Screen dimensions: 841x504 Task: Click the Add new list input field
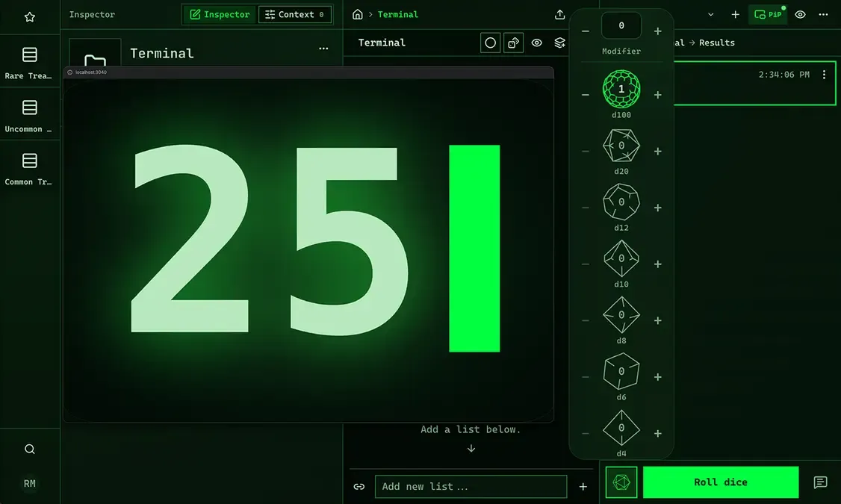point(471,486)
